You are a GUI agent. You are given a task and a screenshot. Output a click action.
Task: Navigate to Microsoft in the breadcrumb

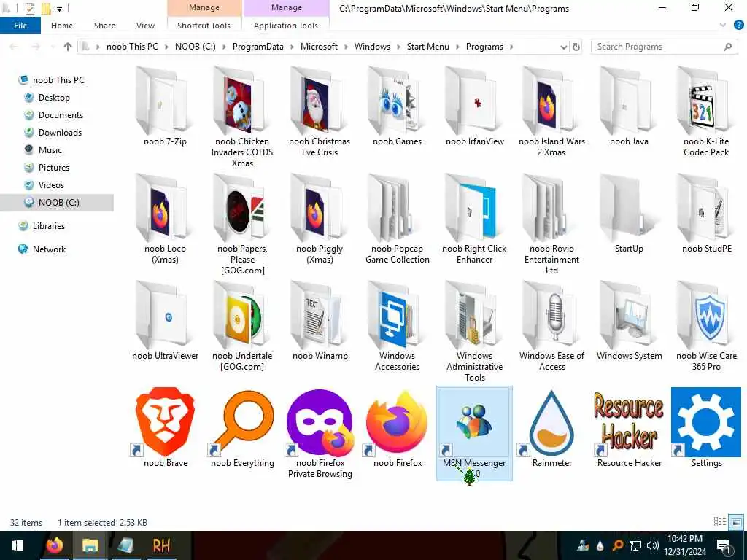click(x=319, y=47)
